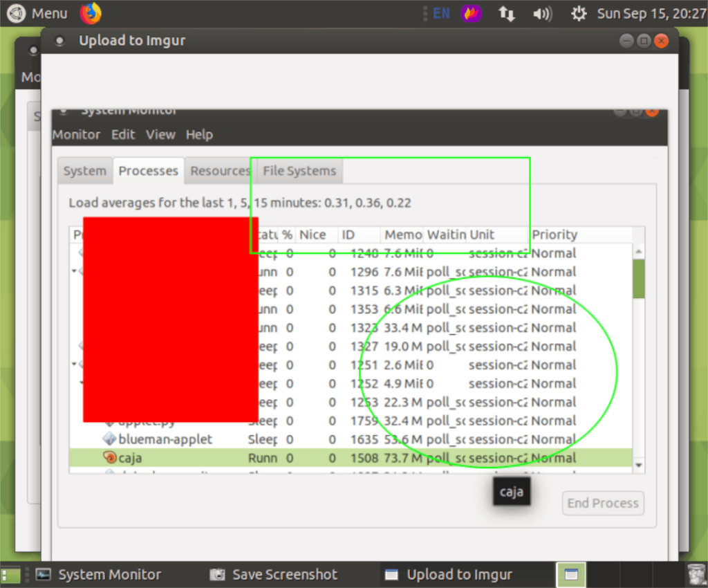Open the settings gear in the top panel
Viewport: 708px width, 588px height.
pos(579,12)
